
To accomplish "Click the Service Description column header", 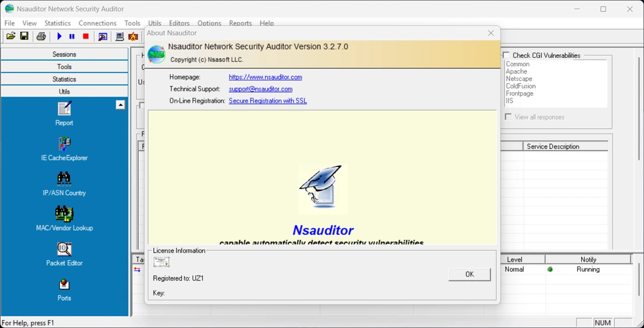I will click(x=566, y=146).
